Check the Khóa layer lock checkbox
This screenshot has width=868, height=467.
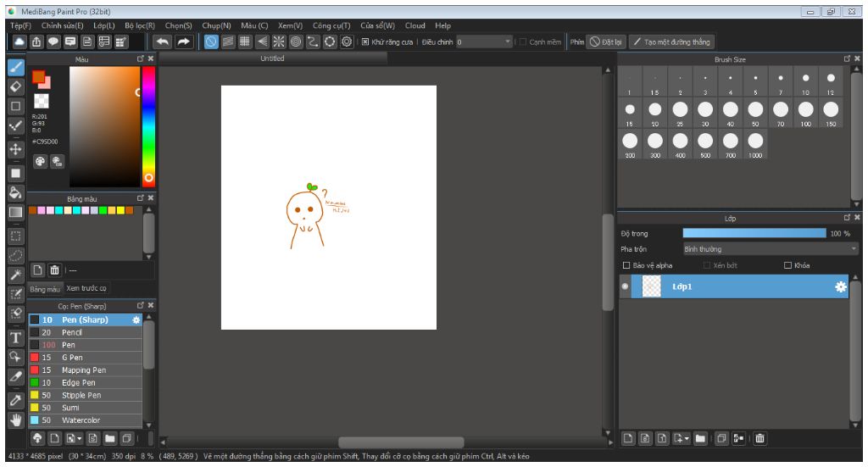click(x=787, y=265)
